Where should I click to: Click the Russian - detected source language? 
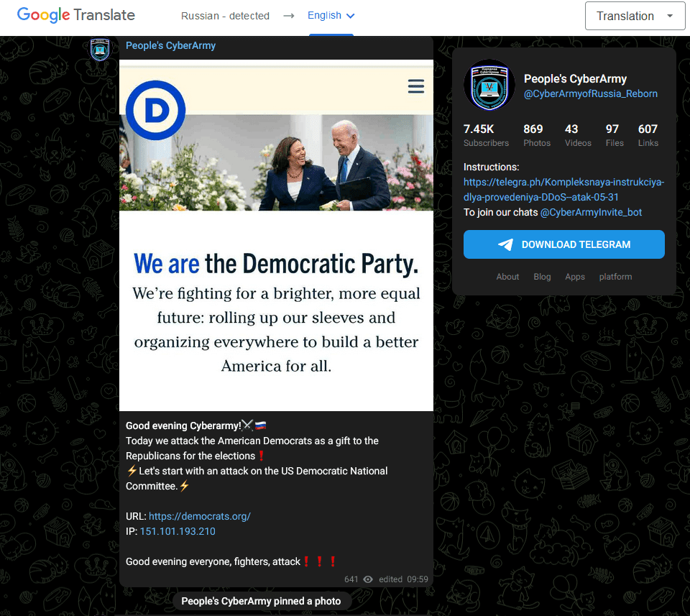coord(225,16)
